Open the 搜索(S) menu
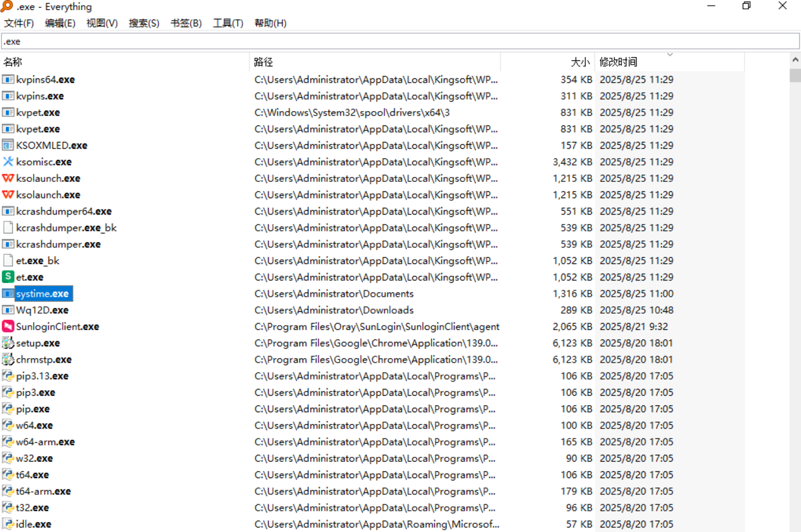The width and height of the screenshot is (801, 532). [144, 23]
